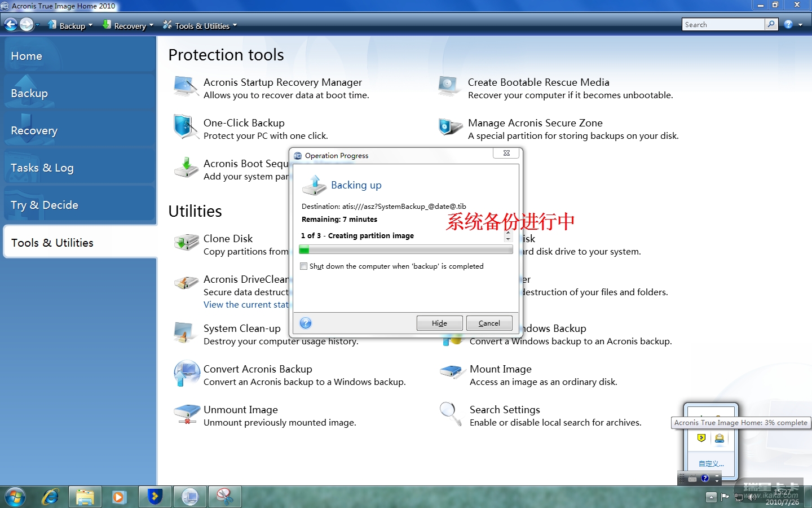812x508 pixels.
Task: Click inside the Search input field
Action: (x=724, y=24)
